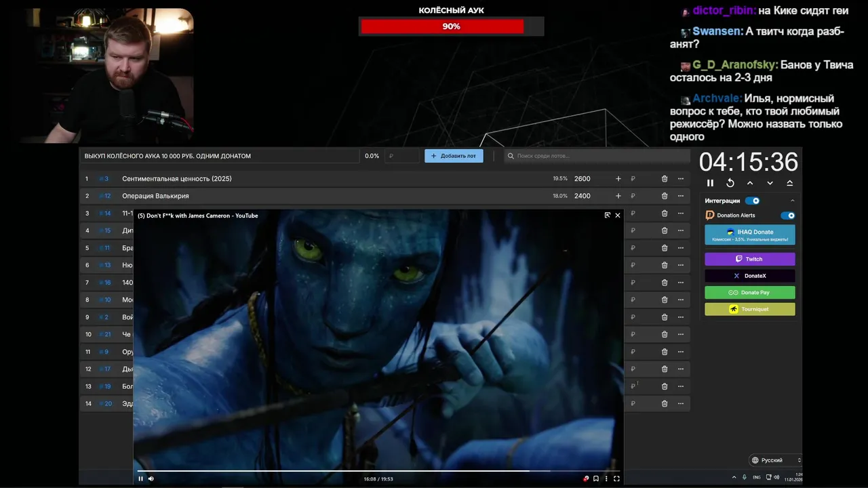The image size is (868, 488).
Task: Mute the YouTube video volume
Action: click(151, 479)
